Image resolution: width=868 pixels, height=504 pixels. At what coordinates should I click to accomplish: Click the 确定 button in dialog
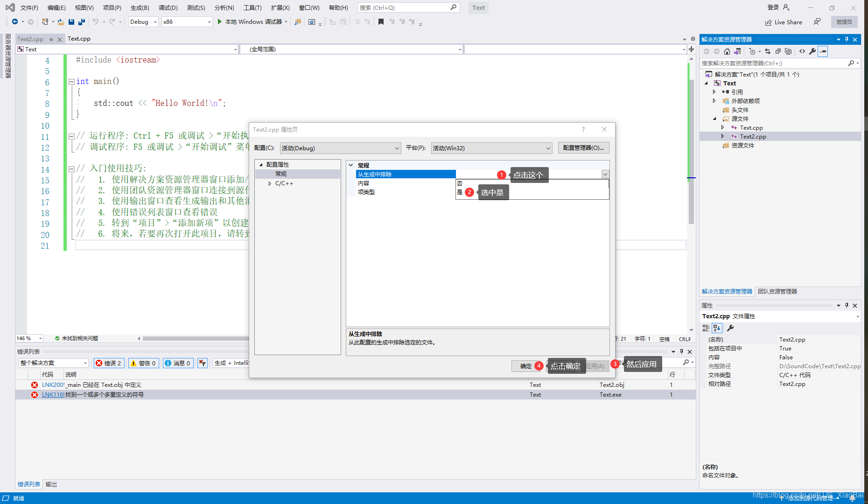(525, 366)
